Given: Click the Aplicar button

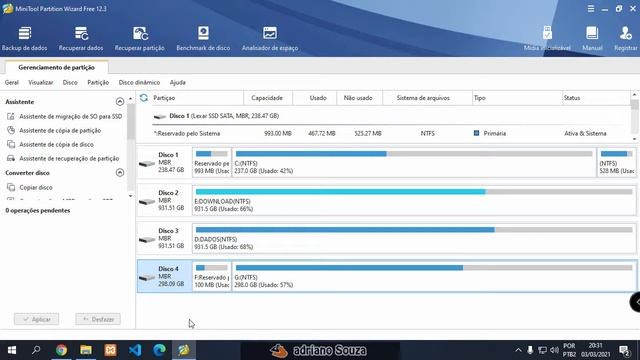Looking at the screenshot, I should coord(36,319).
